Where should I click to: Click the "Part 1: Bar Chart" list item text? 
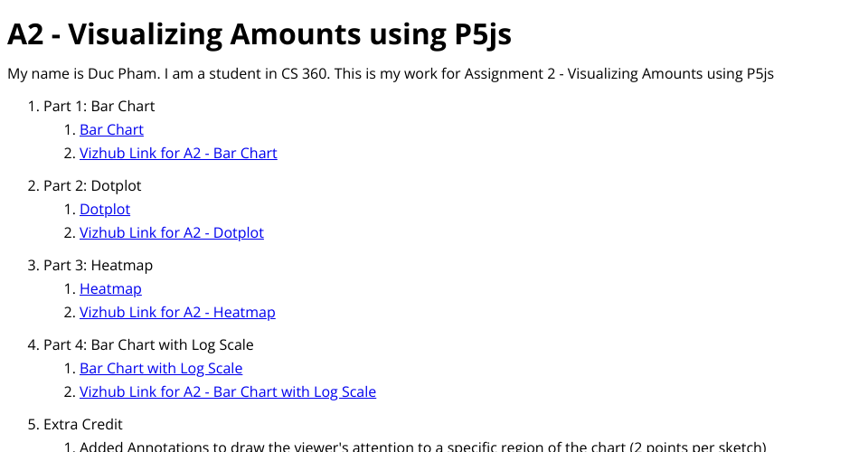click(99, 107)
